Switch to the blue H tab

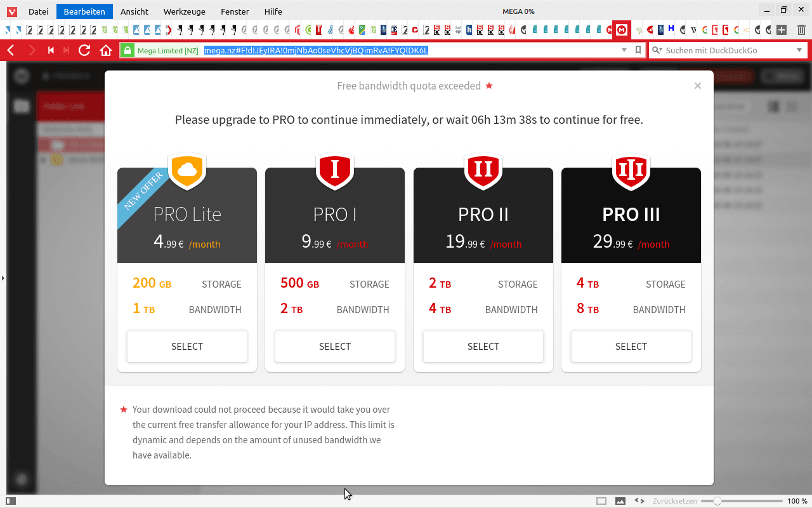671,29
